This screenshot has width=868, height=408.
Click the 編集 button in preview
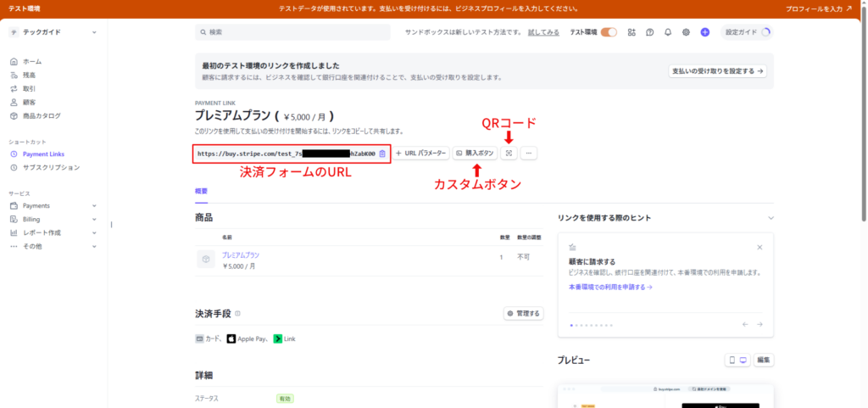tap(764, 360)
